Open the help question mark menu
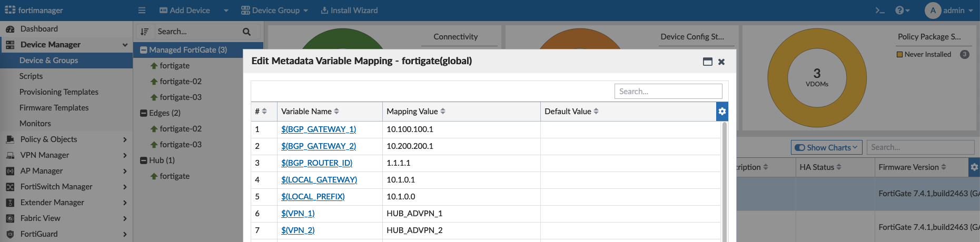Image resolution: width=980 pixels, height=242 pixels. click(902, 11)
